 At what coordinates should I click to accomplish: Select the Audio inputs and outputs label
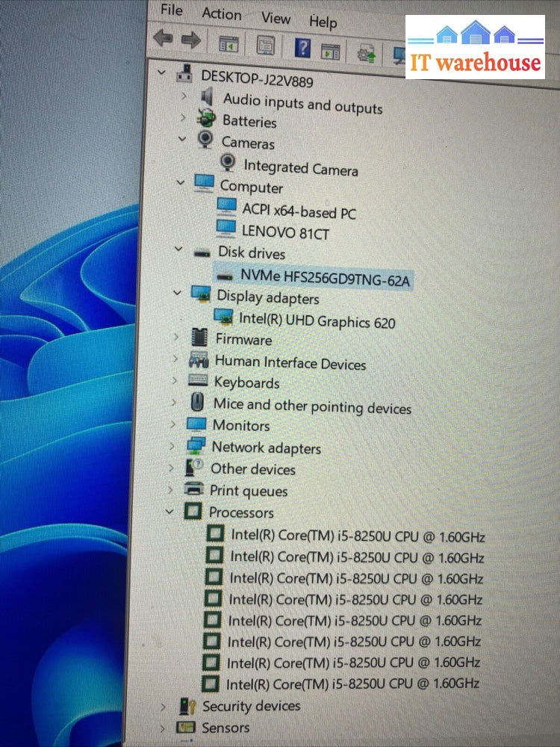point(303,103)
